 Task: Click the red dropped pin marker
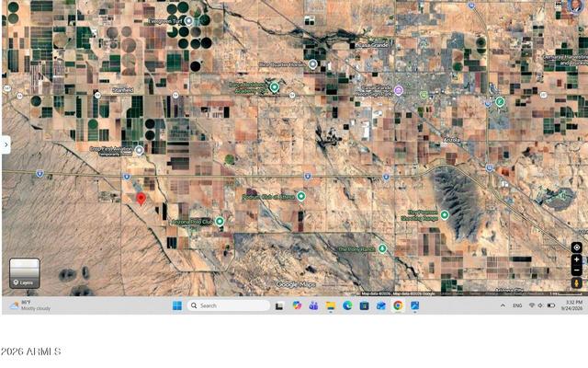click(x=141, y=199)
